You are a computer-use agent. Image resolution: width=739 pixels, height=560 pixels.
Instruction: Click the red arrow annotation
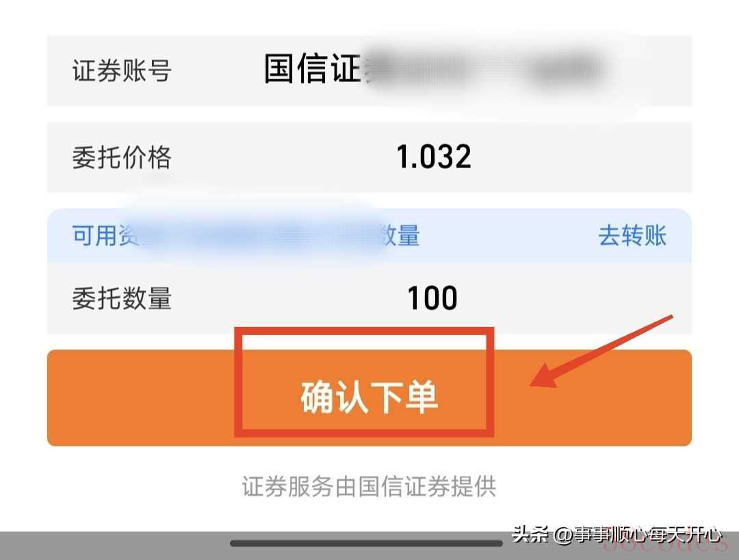[601, 351]
